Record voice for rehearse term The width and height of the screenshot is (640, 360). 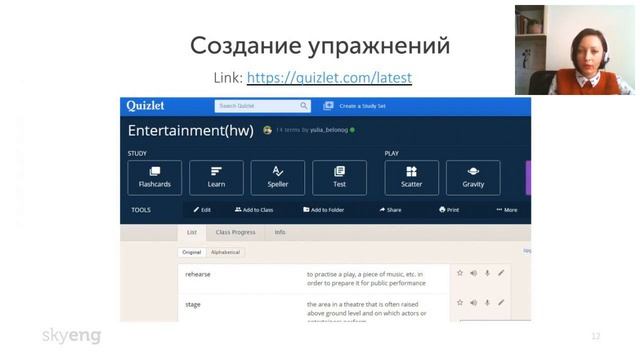click(487, 273)
